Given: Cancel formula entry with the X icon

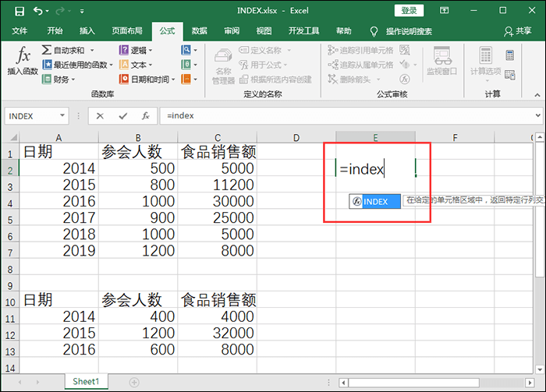Looking at the screenshot, I should coord(100,116).
